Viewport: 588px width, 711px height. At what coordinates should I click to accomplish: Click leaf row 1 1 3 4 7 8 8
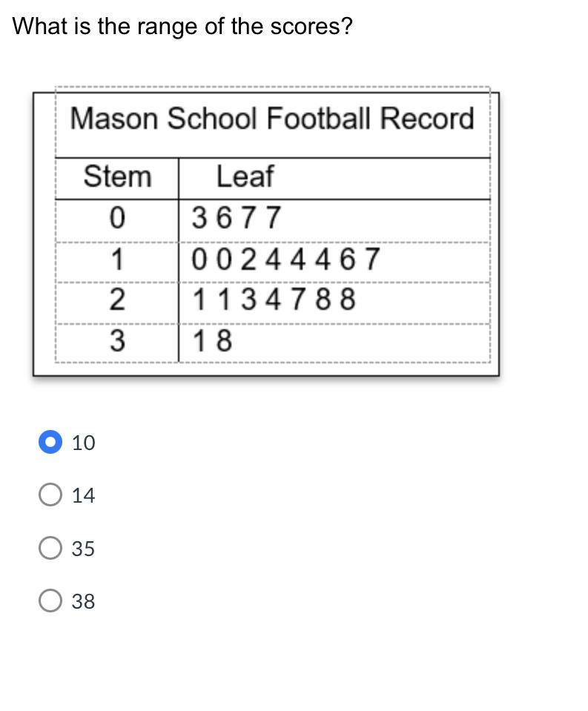(x=274, y=300)
